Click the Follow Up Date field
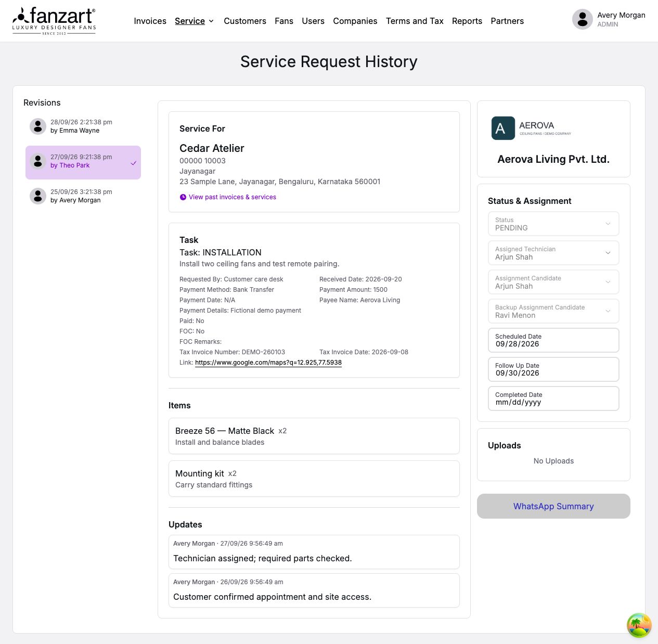 pos(553,369)
